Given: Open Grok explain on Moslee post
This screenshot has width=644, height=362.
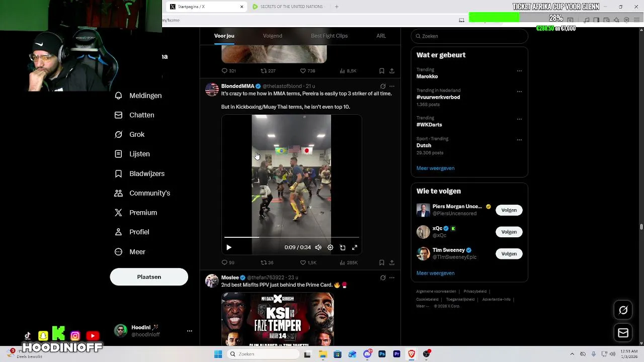Looking at the screenshot, I should [x=383, y=278].
